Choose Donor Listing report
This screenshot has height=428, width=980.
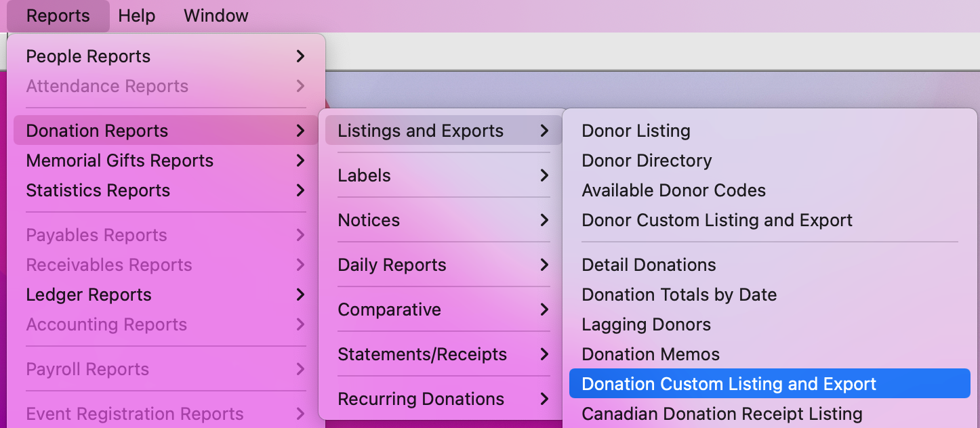[636, 131]
